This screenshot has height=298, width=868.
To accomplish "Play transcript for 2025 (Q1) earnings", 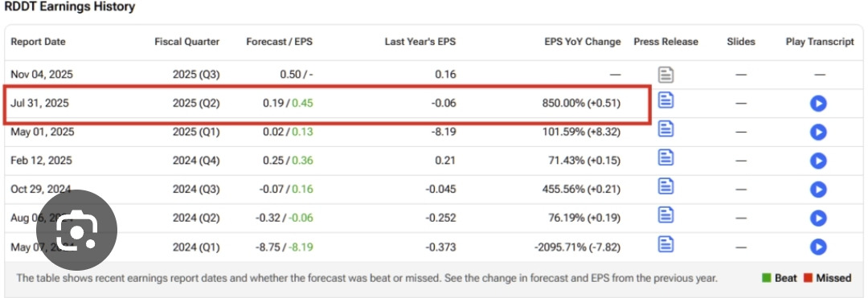I will tap(818, 133).
